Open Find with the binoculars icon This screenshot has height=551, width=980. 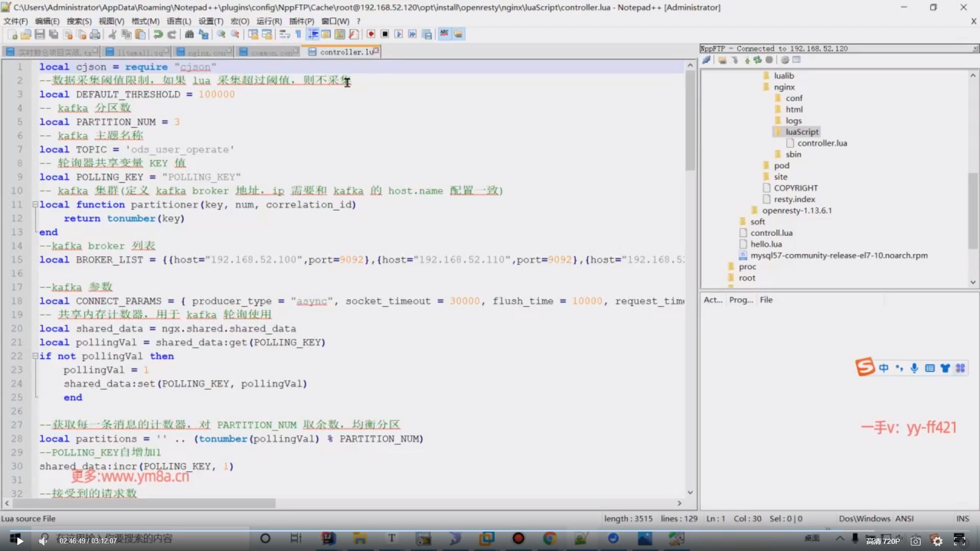pyautogui.click(x=189, y=34)
